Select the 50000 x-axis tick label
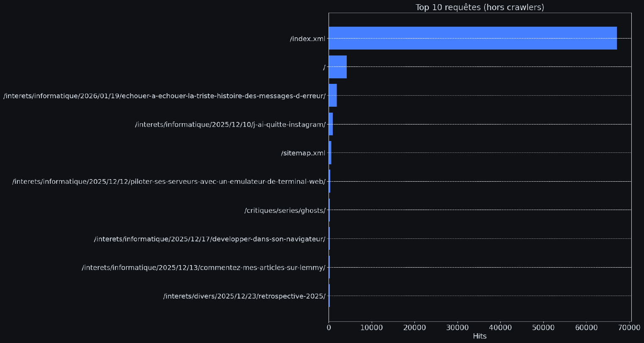Image resolution: width=644 pixels, height=343 pixels. click(x=543, y=327)
